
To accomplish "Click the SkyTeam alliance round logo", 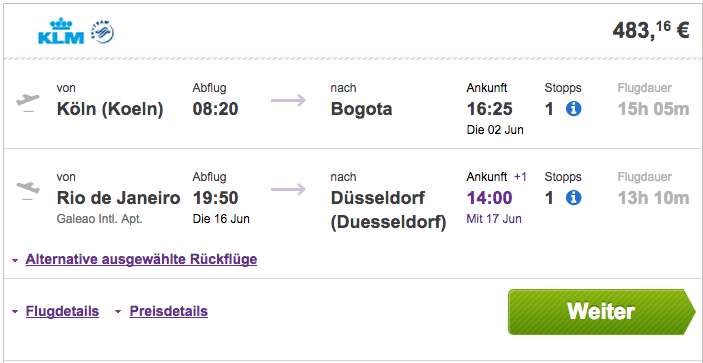I will pos(102,32).
